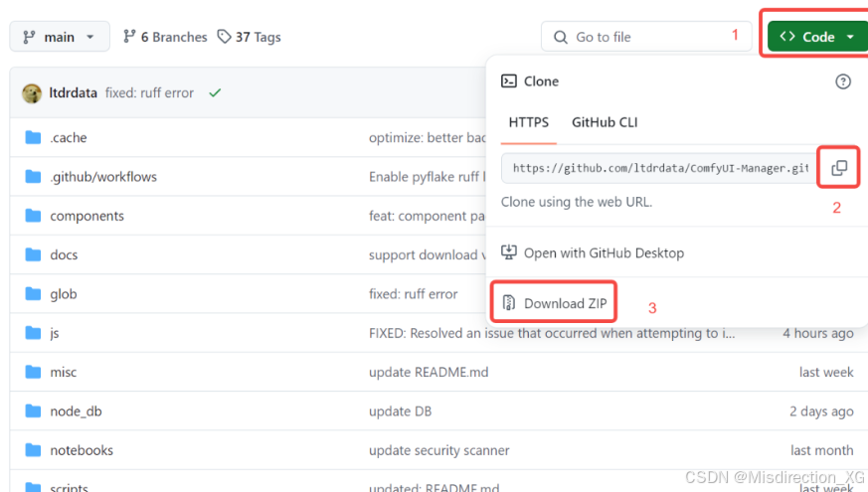Open the glob row 'fixed: ruff error' commit
The width and height of the screenshot is (868, 492).
(414, 294)
